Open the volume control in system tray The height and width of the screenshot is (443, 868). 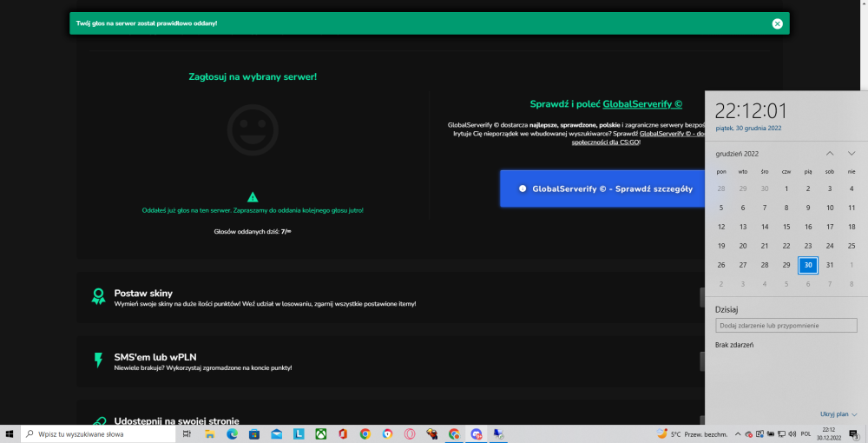[x=792, y=434]
